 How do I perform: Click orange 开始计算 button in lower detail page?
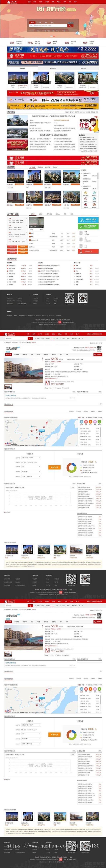pyautogui.click(x=54, y=735)
